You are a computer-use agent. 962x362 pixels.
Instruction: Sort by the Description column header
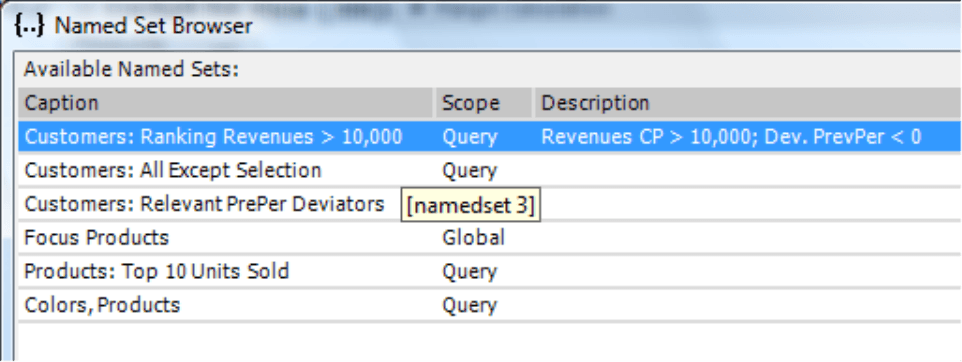pyautogui.click(x=748, y=102)
